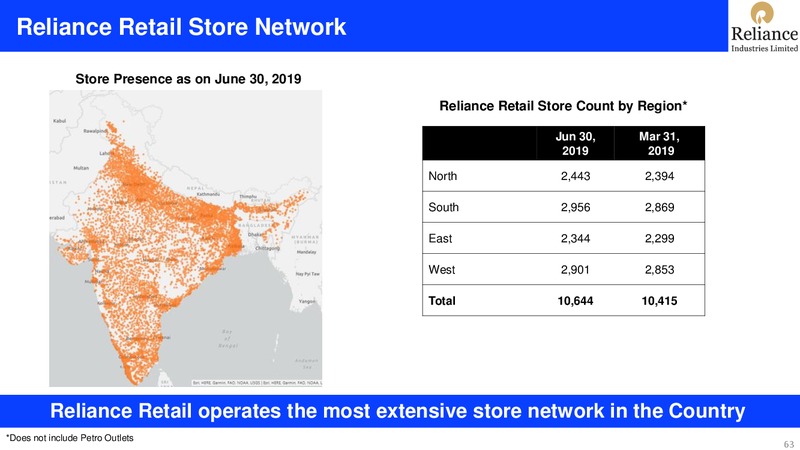Click North value 2,443
This screenshot has height=450, width=800.
point(575,176)
